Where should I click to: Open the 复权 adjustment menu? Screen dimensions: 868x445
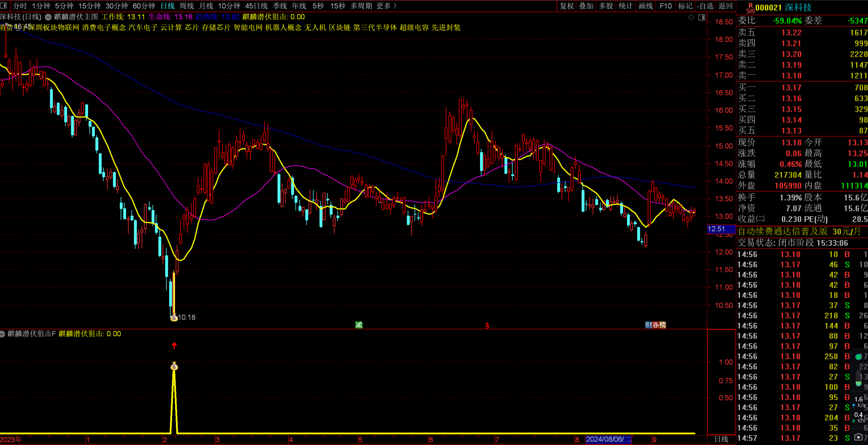click(x=567, y=6)
